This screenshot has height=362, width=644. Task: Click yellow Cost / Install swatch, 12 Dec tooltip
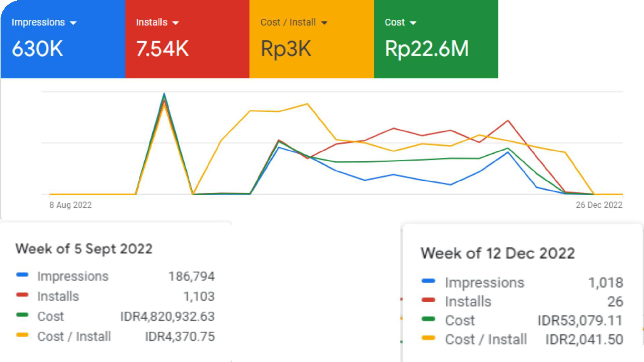[x=429, y=338]
